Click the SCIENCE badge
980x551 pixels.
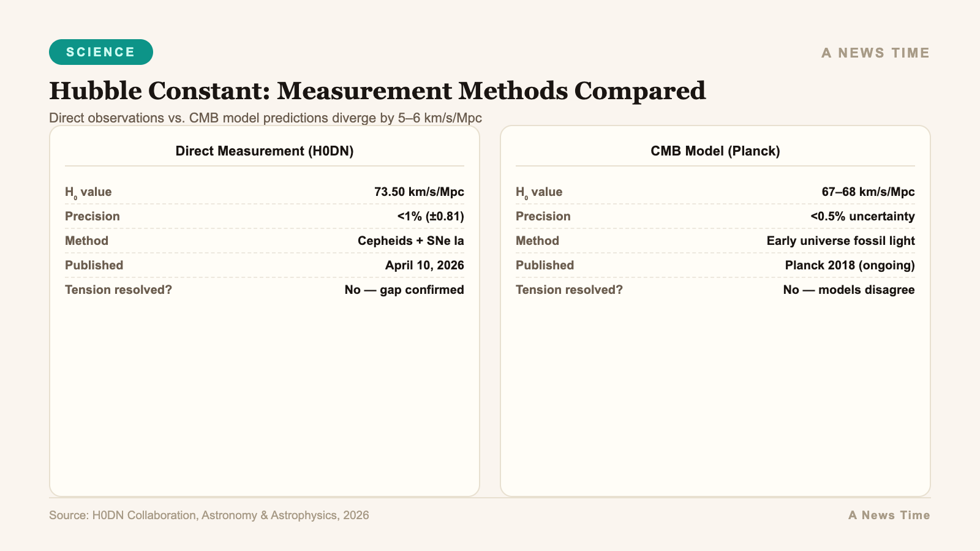point(100,52)
